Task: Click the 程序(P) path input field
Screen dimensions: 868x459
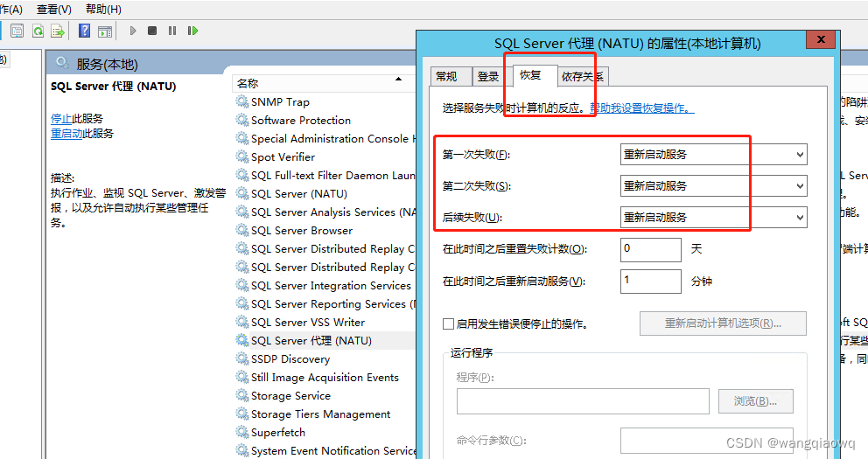Action: (583, 401)
